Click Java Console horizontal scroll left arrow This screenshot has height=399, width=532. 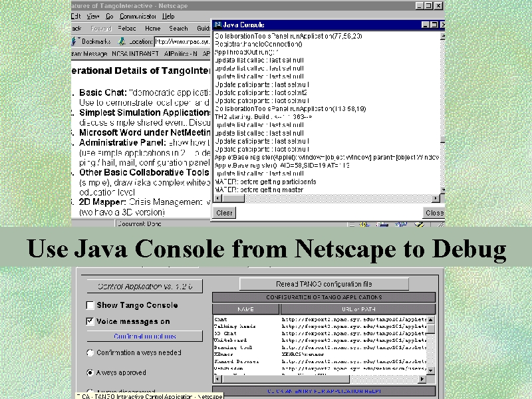tap(218, 198)
